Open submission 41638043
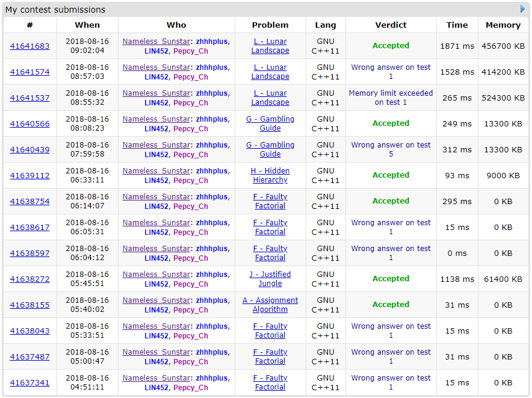Viewport: 532px width, 398px height. (x=29, y=331)
